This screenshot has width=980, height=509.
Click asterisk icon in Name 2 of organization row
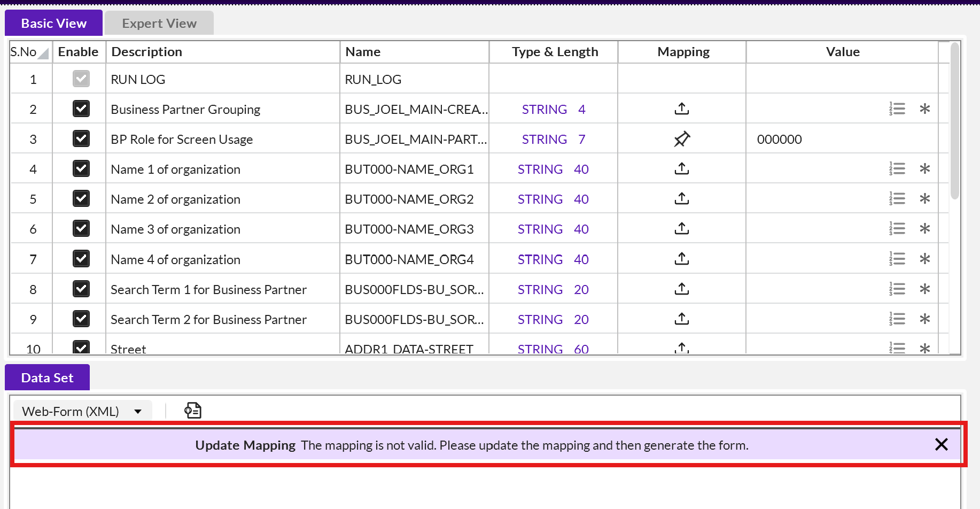coord(925,199)
